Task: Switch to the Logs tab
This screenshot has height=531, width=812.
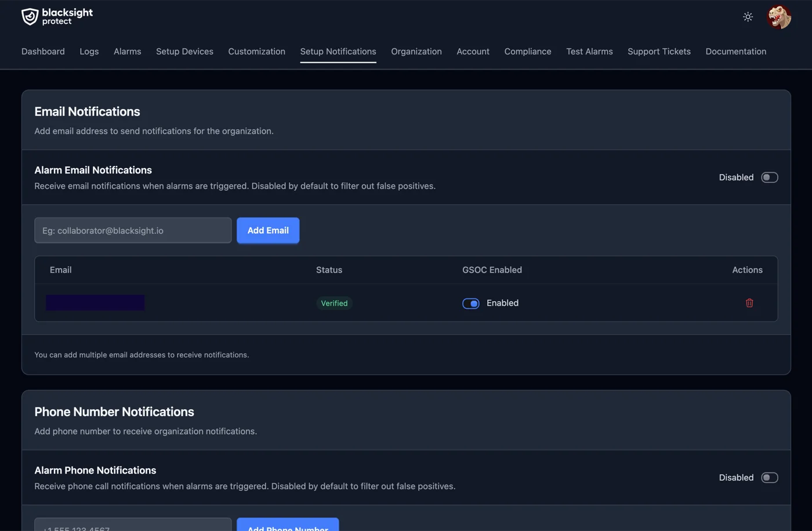Action: click(x=89, y=51)
